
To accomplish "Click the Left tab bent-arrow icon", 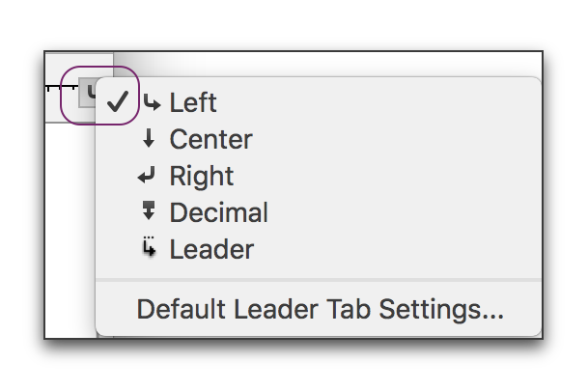I will (x=152, y=102).
